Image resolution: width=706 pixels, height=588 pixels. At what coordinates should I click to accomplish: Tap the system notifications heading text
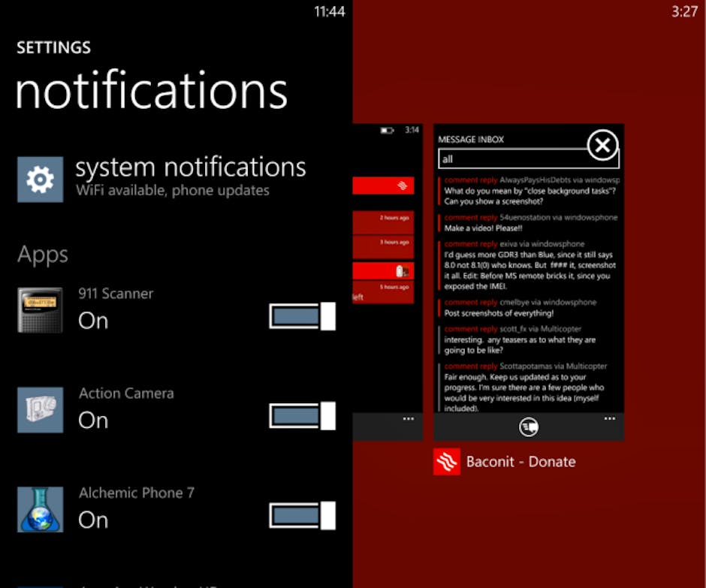(x=191, y=167)
